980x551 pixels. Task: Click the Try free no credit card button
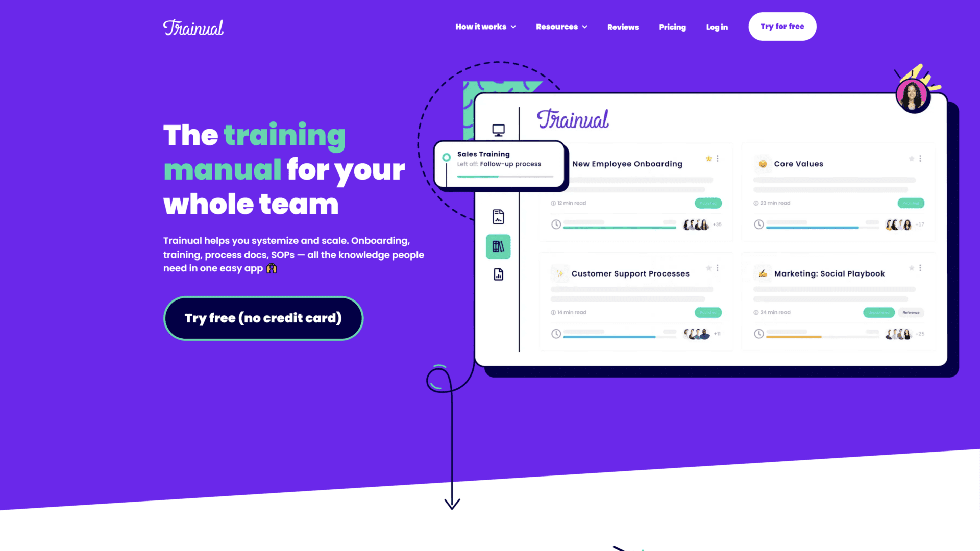click(262, 317)
